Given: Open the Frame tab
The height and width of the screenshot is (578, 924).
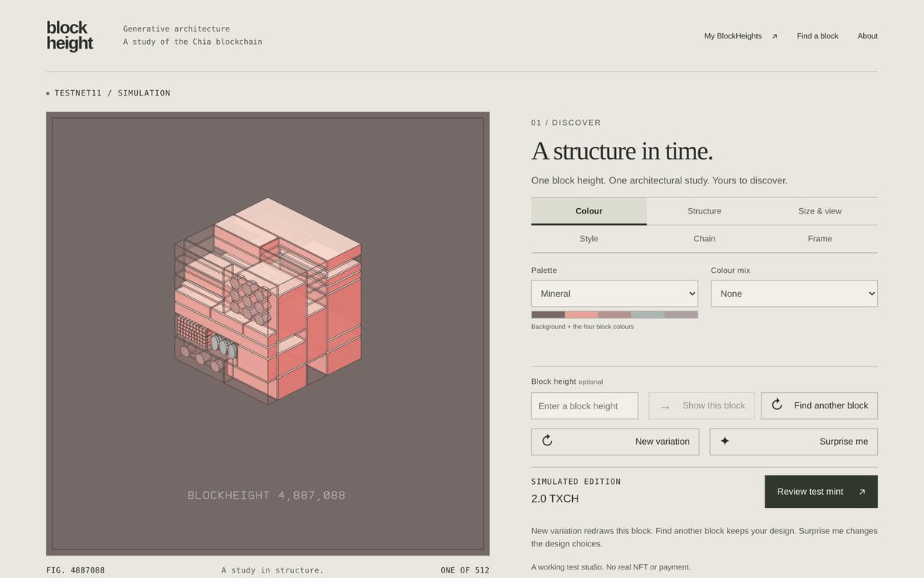Looking at the screenshot, I should [820, 239].
